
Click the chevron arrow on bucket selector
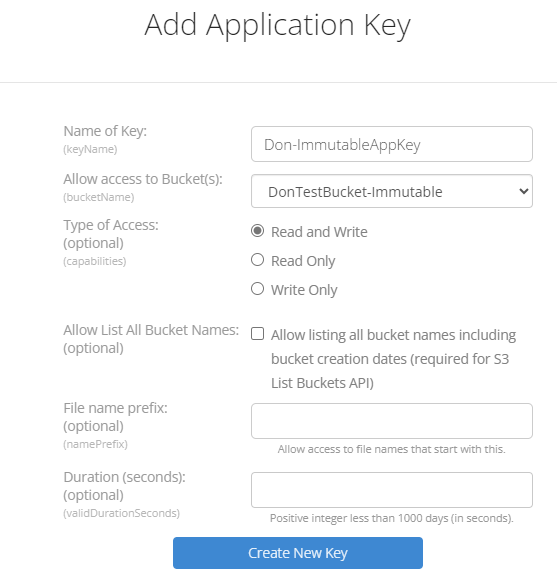[x=524, y=191]
